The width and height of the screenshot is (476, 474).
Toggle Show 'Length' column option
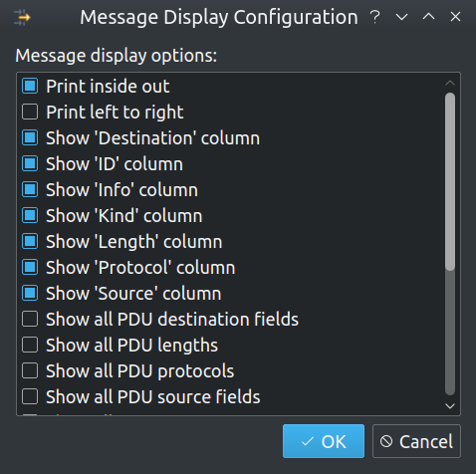[30, 241]
